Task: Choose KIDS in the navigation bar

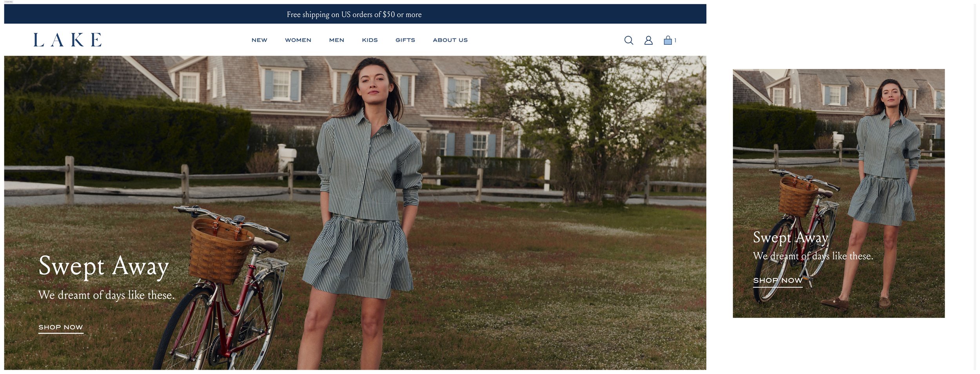Action: pos(370,40)
